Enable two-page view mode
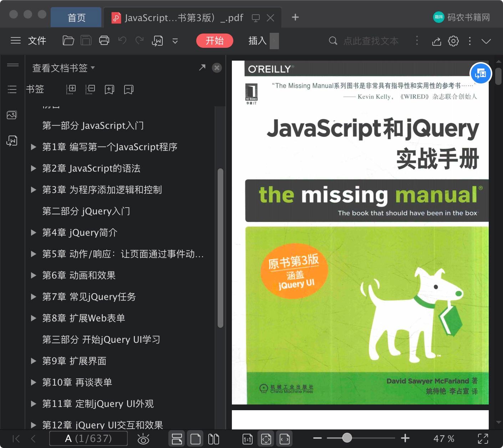Screen dimensions: 503x448 click(x=214, y=439)
